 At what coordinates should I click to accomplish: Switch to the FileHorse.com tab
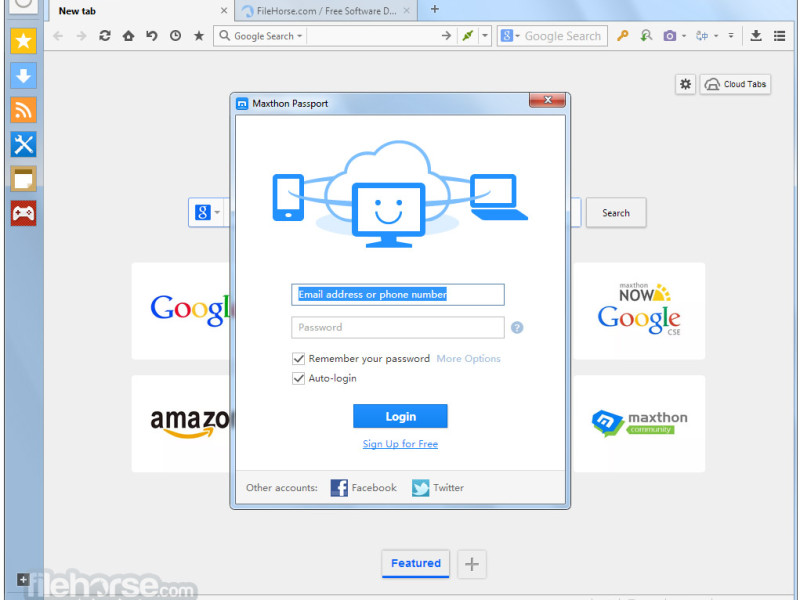coord(326,11)
